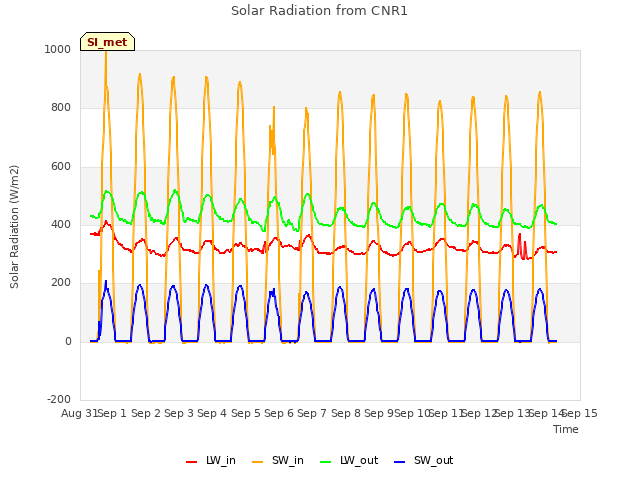
Task: Toggle the SW_out legend entry
Action: tap(424, 460)
